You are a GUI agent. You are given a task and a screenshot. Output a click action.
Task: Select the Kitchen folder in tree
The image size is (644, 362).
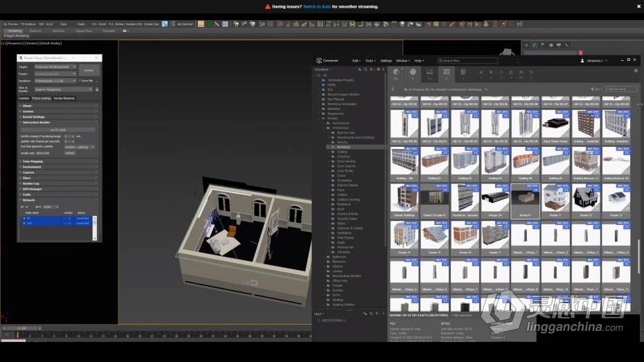pos(338,266)
